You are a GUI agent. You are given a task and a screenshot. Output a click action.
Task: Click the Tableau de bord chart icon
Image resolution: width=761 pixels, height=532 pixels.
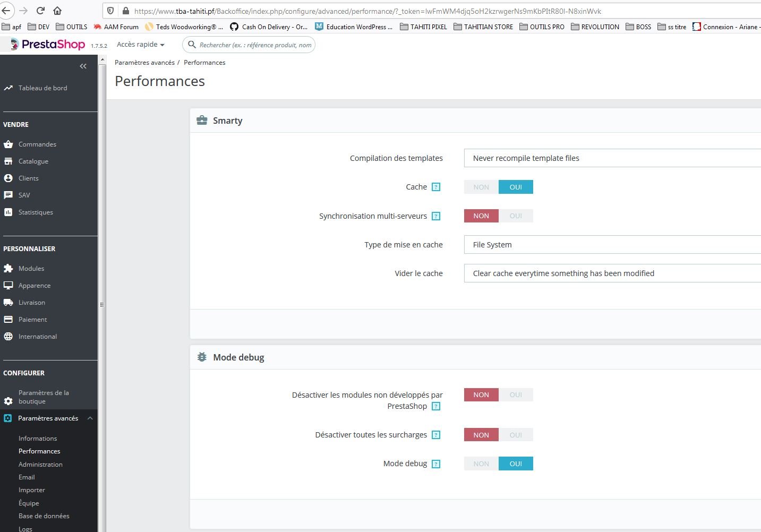coord(8,88)
